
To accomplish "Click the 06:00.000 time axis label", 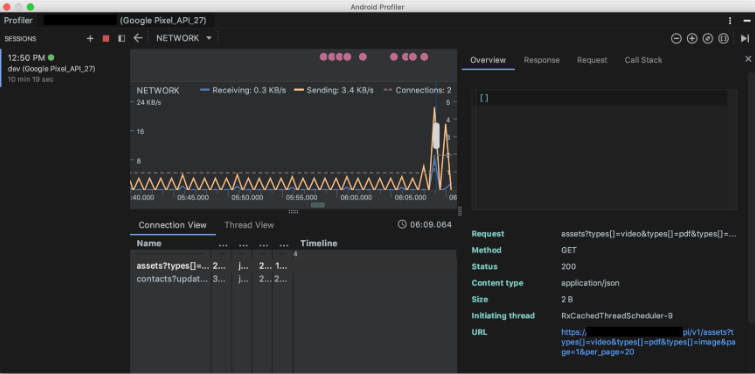I will [356, 197].
